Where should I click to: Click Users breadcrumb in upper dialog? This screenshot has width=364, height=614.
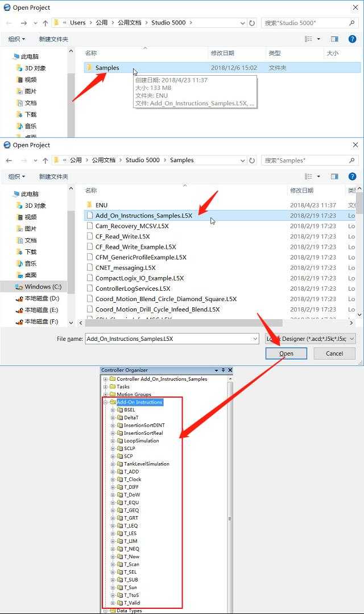[77, 23]
